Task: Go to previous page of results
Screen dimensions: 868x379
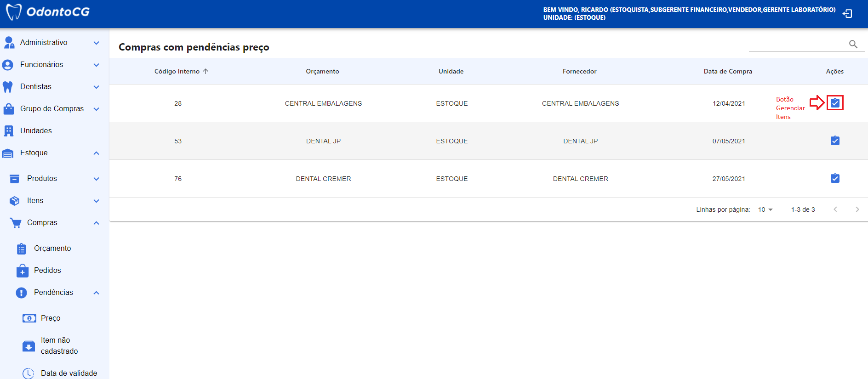Action: pyautogui.click(x=835, y=209)
